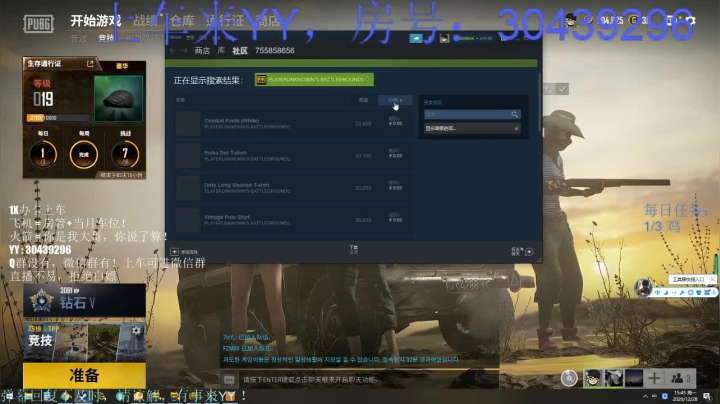This screenshot has height=404, width=720.
Task: Expand the 显示高级选项 advanced options dropdown
Action: (x=472, y=129)
